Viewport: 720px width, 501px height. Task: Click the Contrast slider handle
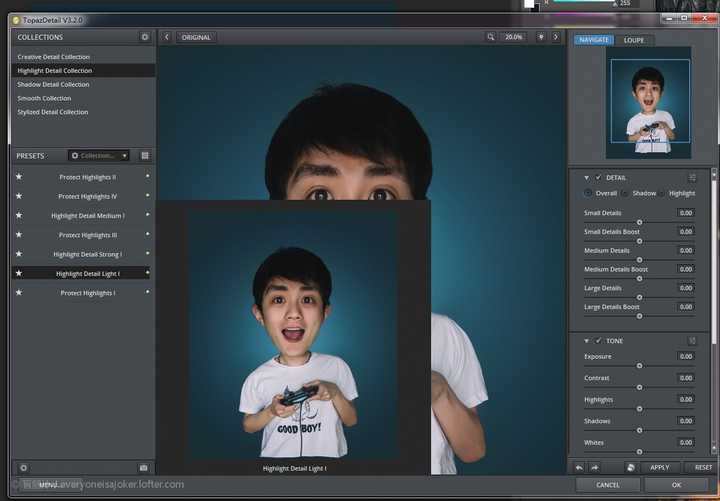[639, 388]
